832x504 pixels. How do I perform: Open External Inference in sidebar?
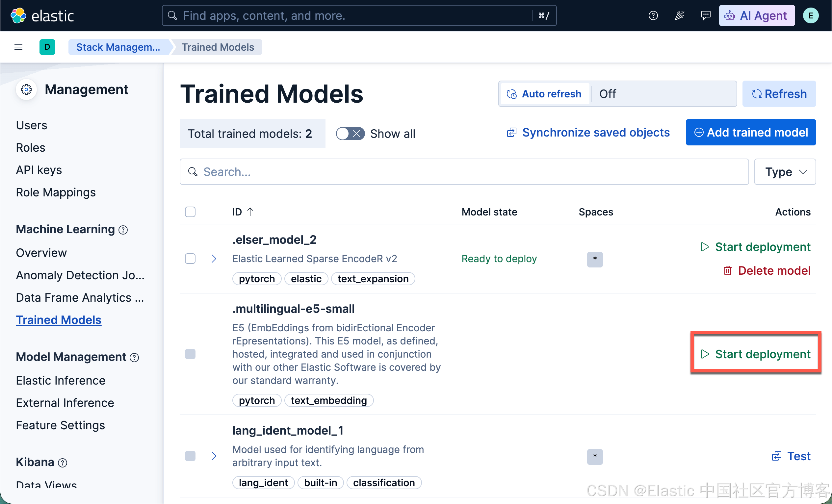65,403
